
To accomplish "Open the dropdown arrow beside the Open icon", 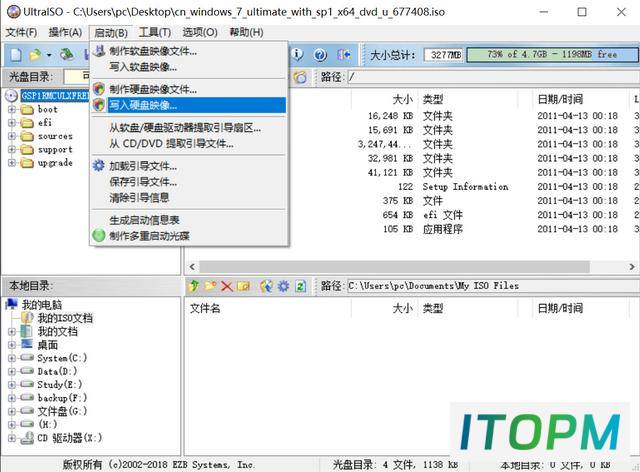I will coord(49,55).
